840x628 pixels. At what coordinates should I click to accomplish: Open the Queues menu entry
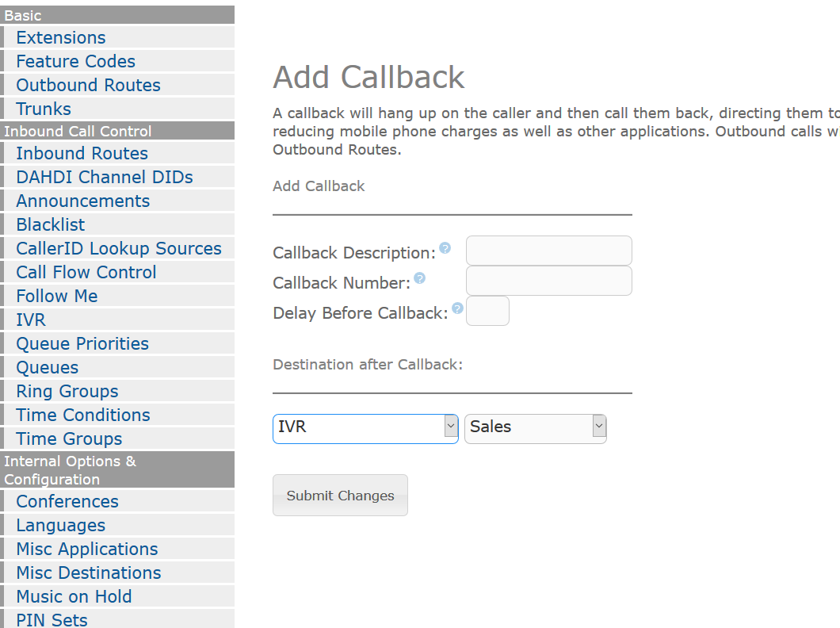[x=48, y=367]
